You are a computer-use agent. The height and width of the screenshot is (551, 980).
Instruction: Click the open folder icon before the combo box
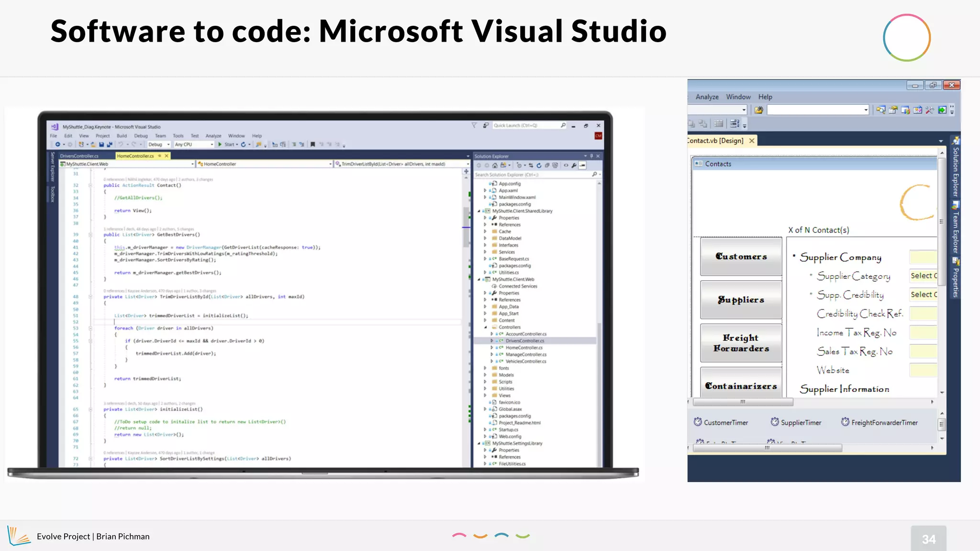[x=758, y=110]
